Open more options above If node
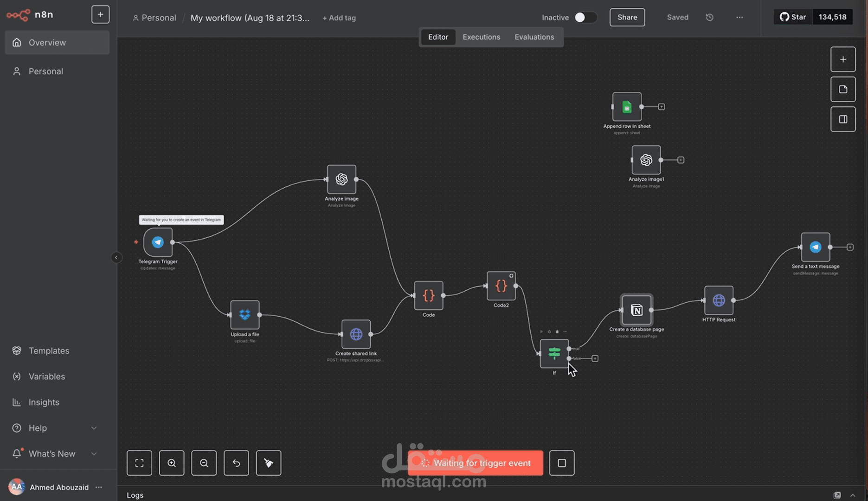 (565, 332)
